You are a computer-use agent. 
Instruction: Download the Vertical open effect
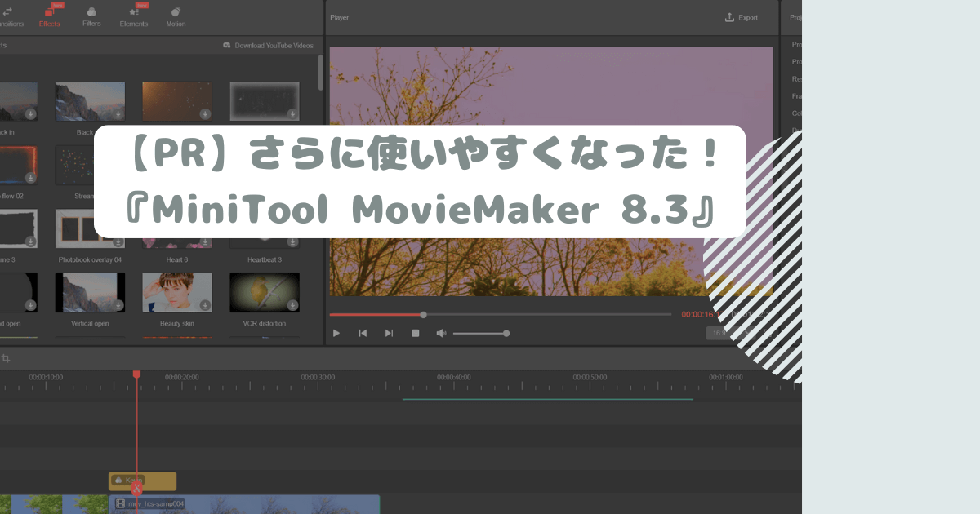click(x=118, y=305)
